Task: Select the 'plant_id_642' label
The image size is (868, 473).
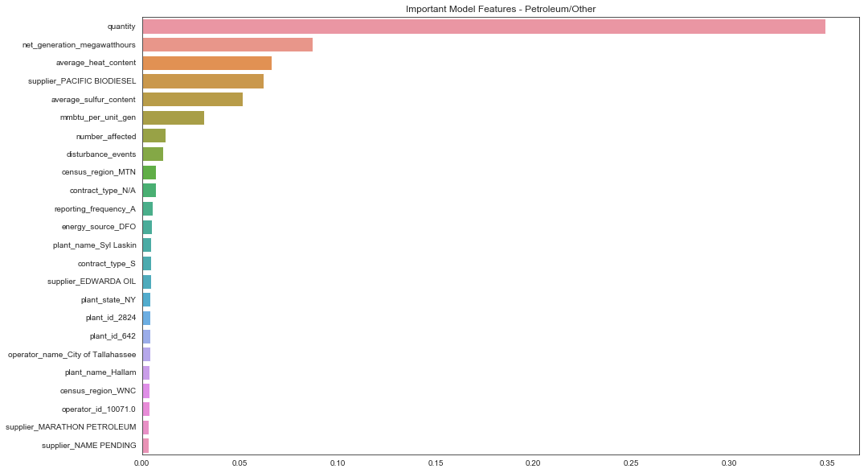Action: pyautogui.click(x=113, y=336)
